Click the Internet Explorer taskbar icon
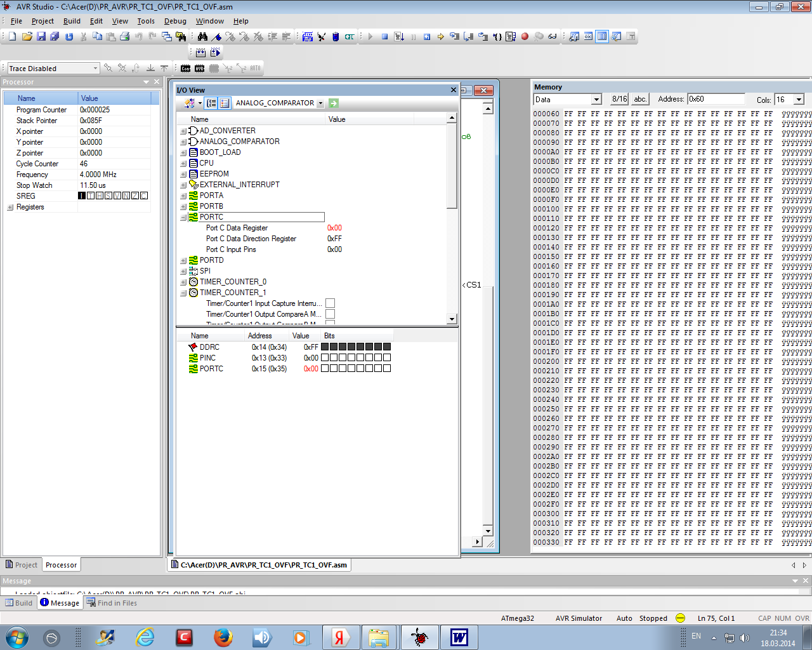This screenshot has height=650, width=812. [145, 637]
